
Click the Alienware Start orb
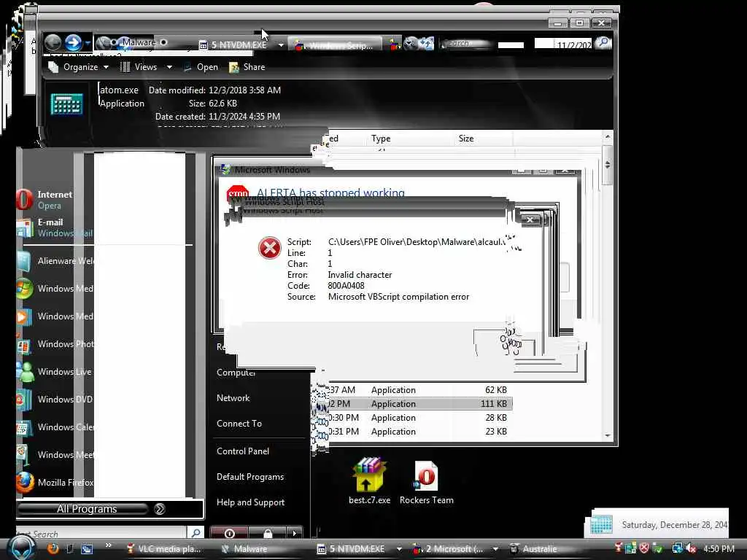tap(21, 547)
